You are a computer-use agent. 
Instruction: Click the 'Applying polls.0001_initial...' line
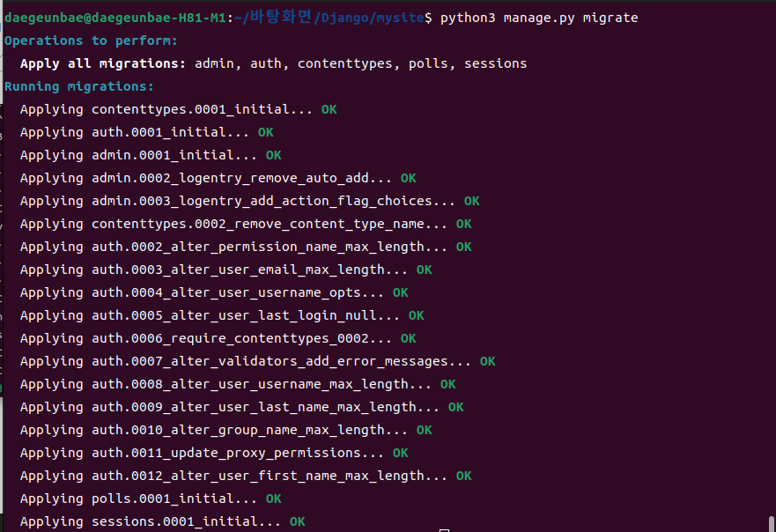click(151, 499)
